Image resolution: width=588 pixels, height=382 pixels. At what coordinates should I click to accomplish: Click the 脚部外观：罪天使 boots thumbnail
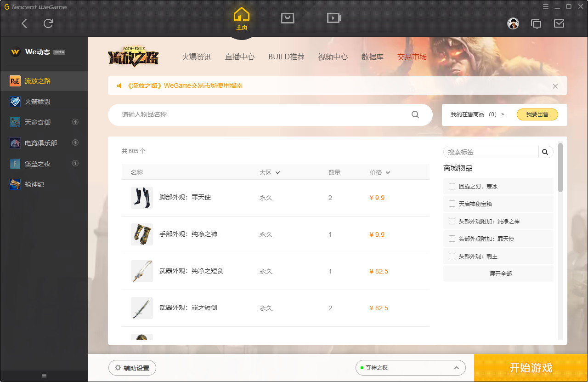(x=142, y=198)
